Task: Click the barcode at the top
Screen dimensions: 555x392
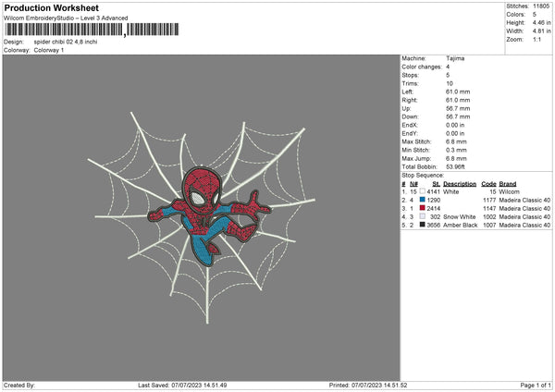Action: click(92, 30)
